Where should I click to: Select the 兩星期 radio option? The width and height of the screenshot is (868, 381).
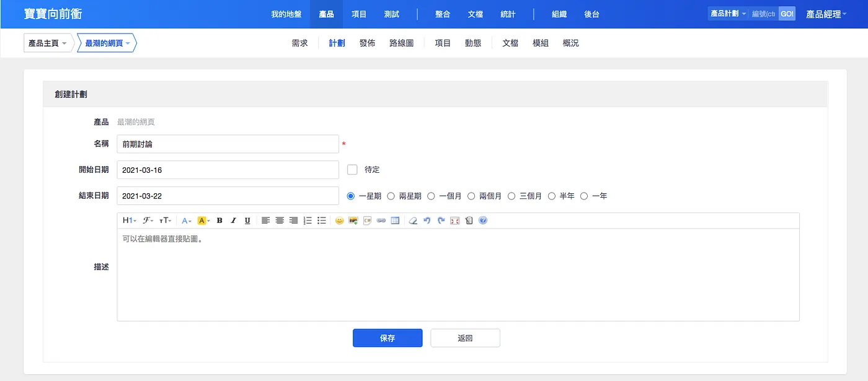point(391,196)
